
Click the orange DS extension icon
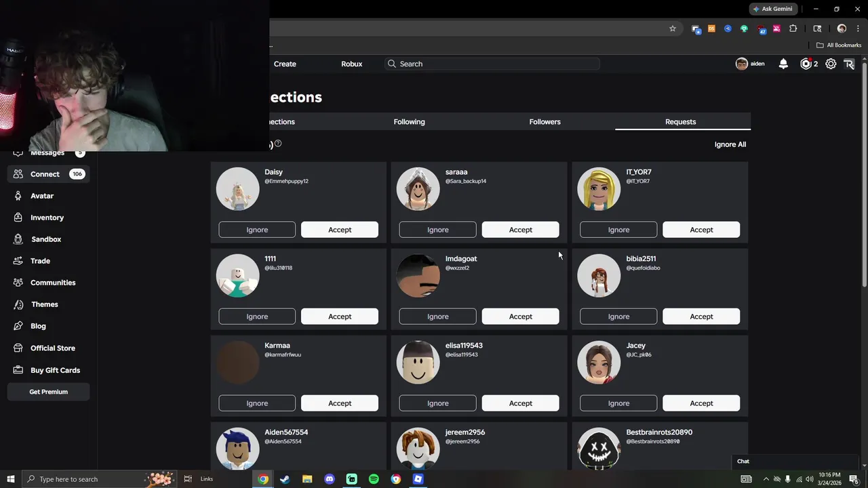711,28
